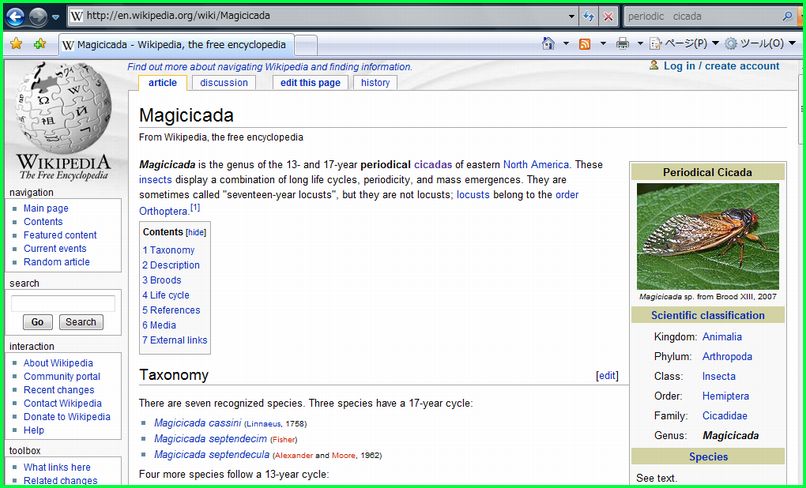Open the 'Magicicada septendecim' species link
Screen dimensions: 806x488
click(x=210, y=439)
